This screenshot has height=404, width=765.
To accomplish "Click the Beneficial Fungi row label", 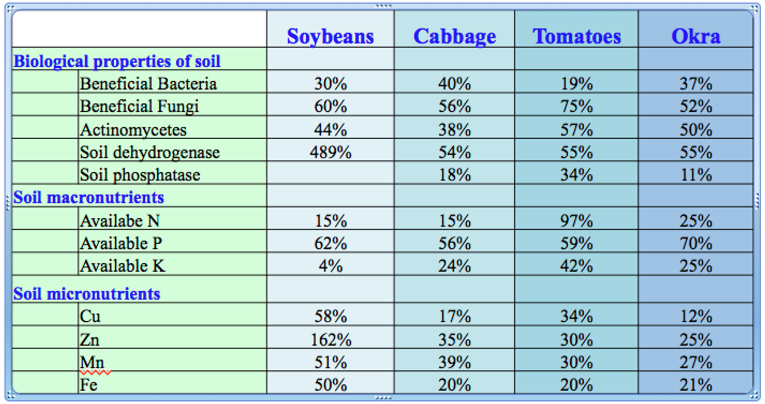I will point(139,107).
